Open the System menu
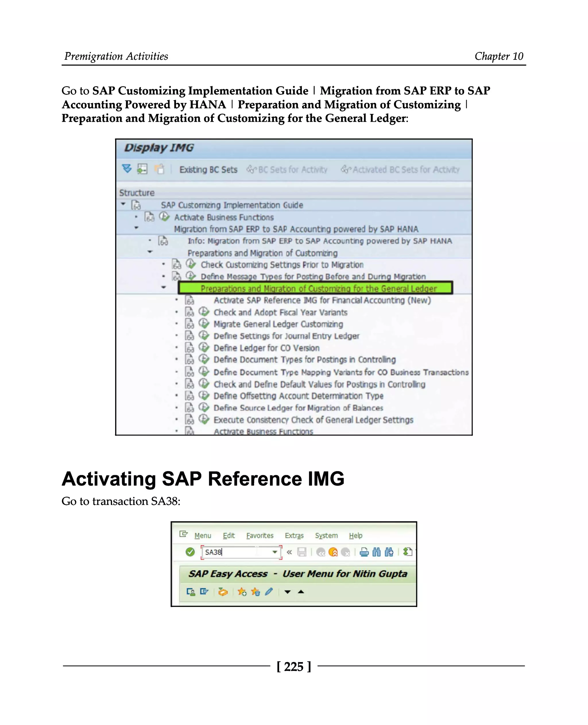The height and width of the screenshot is (725, 588). pyautogui.click(x=326, y=535)
